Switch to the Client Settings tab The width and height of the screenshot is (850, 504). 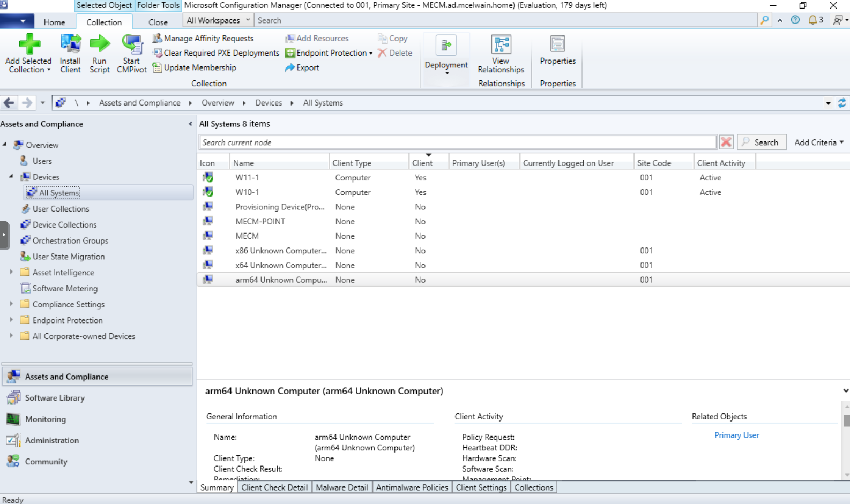click(481, 487)
